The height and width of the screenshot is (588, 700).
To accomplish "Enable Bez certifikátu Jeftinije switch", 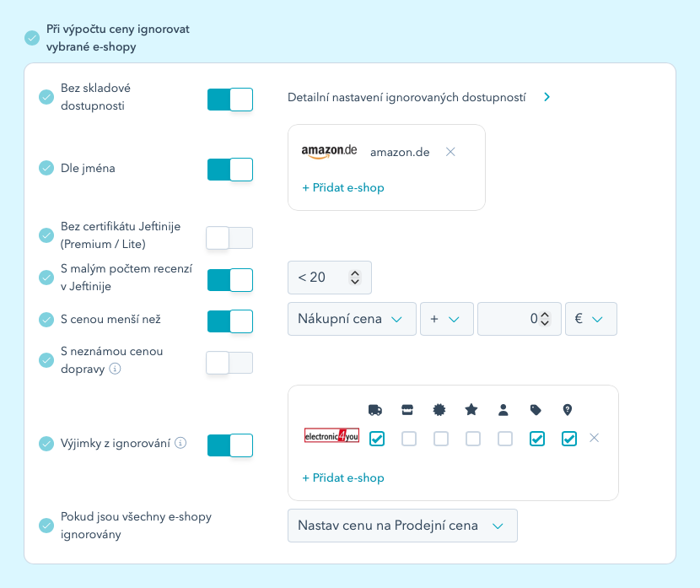I will click(229, 238).
